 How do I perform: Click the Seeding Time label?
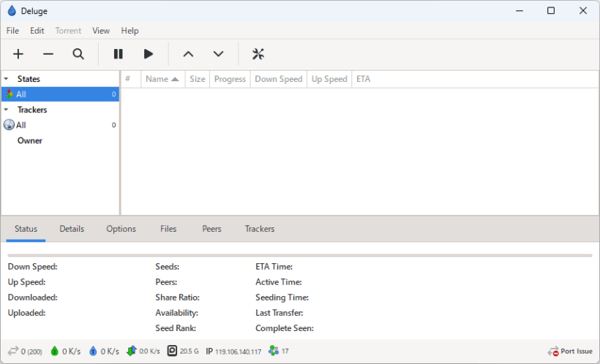282,297
